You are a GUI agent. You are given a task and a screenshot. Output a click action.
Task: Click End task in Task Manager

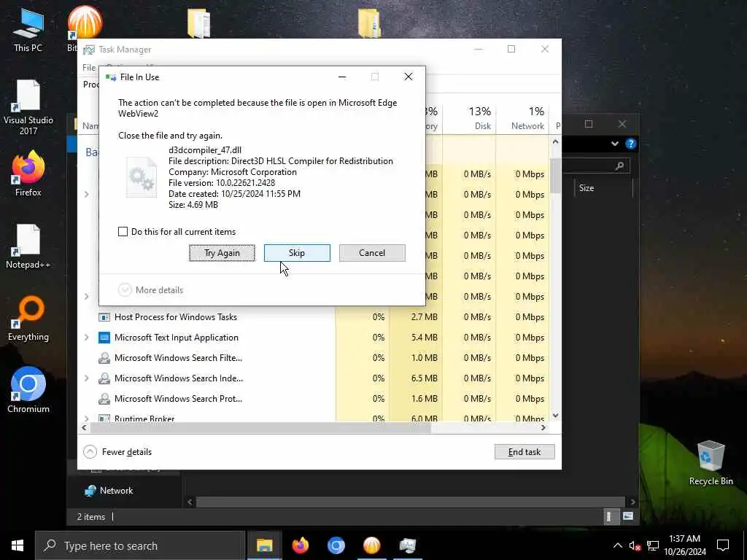(x=525, y=452)
